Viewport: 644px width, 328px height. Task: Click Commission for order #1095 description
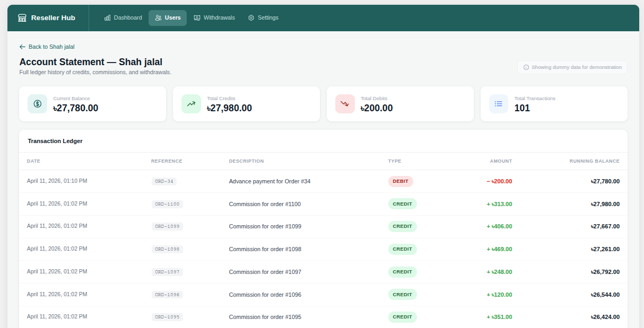[265, 317]
